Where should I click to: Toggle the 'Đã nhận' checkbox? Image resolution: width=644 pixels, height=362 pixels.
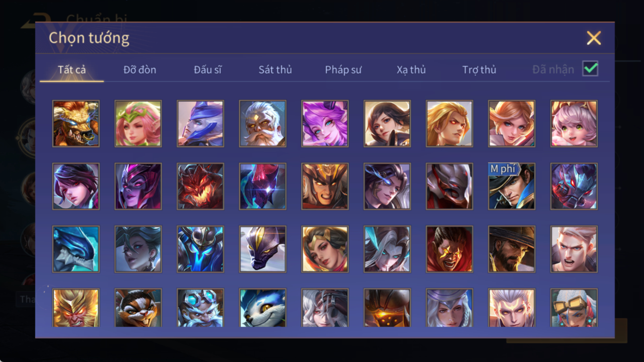tap(590, 69)
